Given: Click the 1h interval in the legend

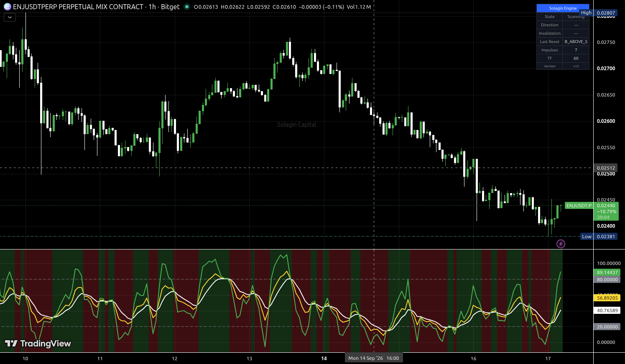Looking at the screenshot, I should point(152,7).
